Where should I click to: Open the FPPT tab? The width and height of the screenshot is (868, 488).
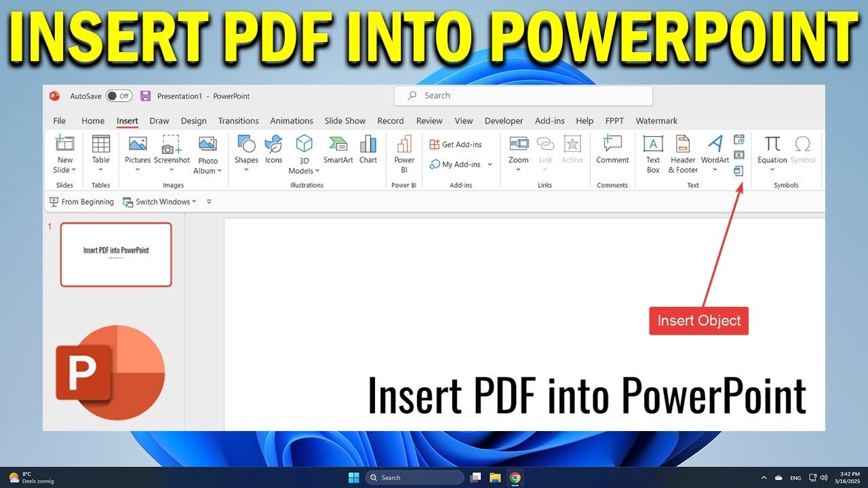[x=614, y=121]
